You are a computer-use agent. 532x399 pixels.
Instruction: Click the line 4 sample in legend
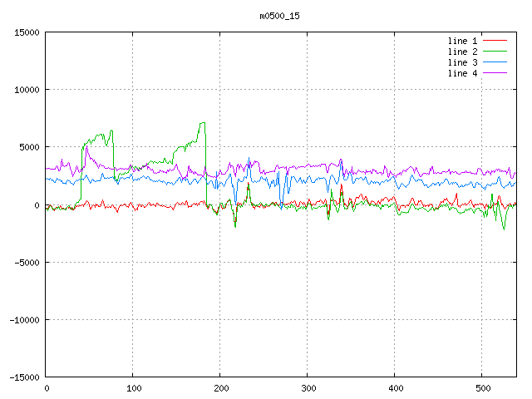pos(495,73)
